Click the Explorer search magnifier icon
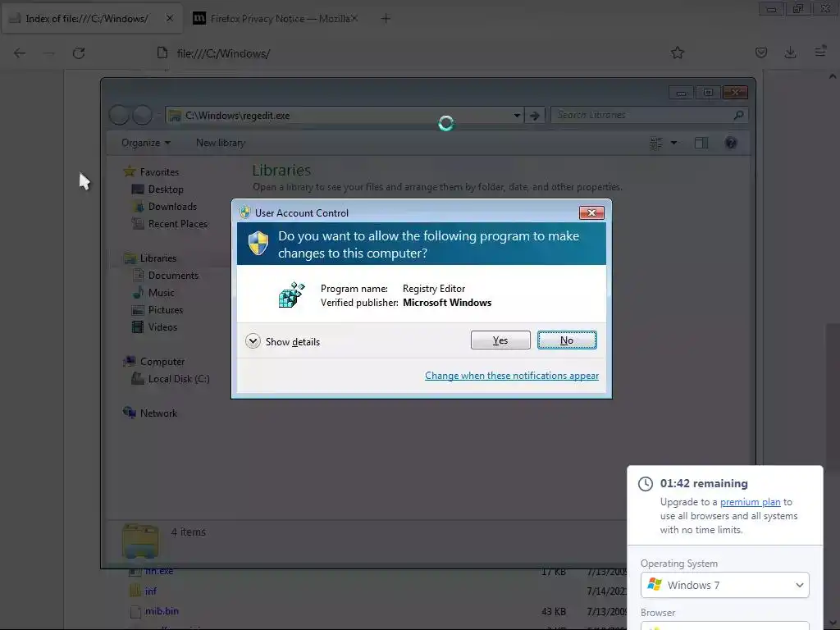840x630 pixels. [738, 115]
